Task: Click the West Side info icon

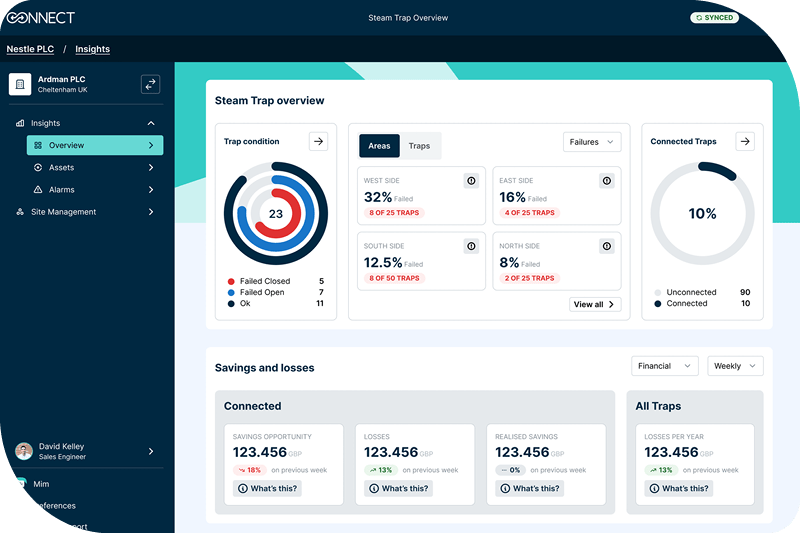Action: click(x=471, y=180)
